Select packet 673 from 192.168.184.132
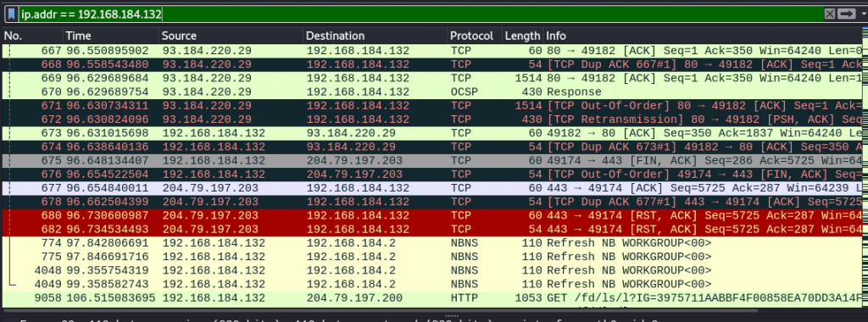The width and height of the screenshot is (868, 322). [x=431, y=133]
